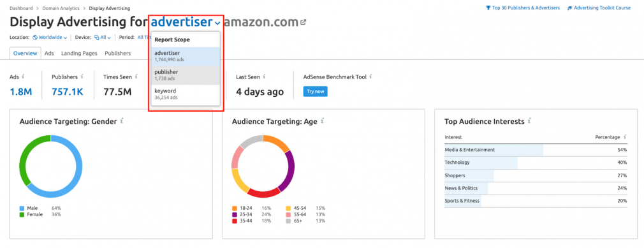644x248 pixels.
Task: Click info icon beside AdSense Benchmark Tool
Action: [x=370, y=77]
